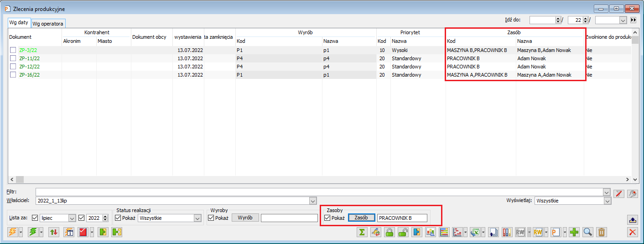The height and width of the screenshot is (244, 644).
Task: Click the colored horizontal stripes list icon
Action: pyautogui.click(x=444, y=232)
